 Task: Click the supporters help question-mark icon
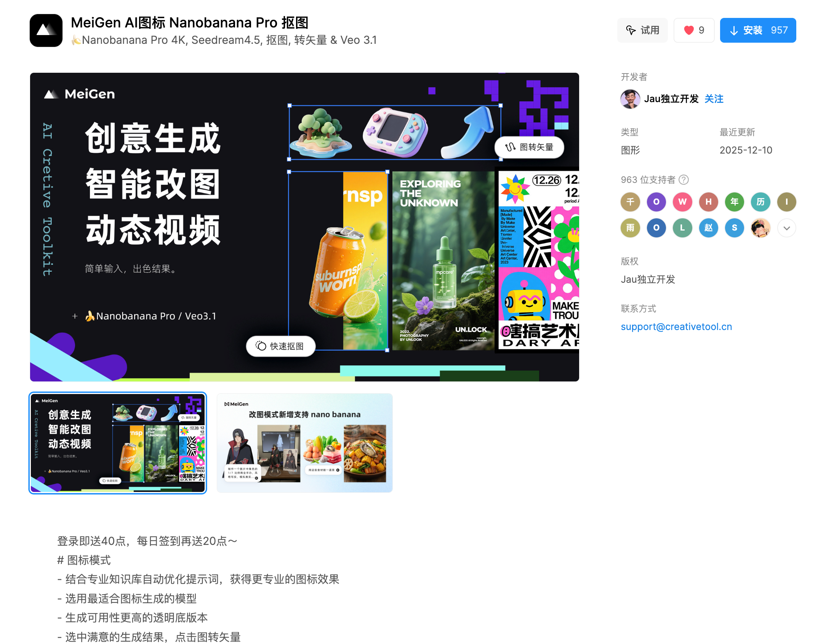[684, 179]
